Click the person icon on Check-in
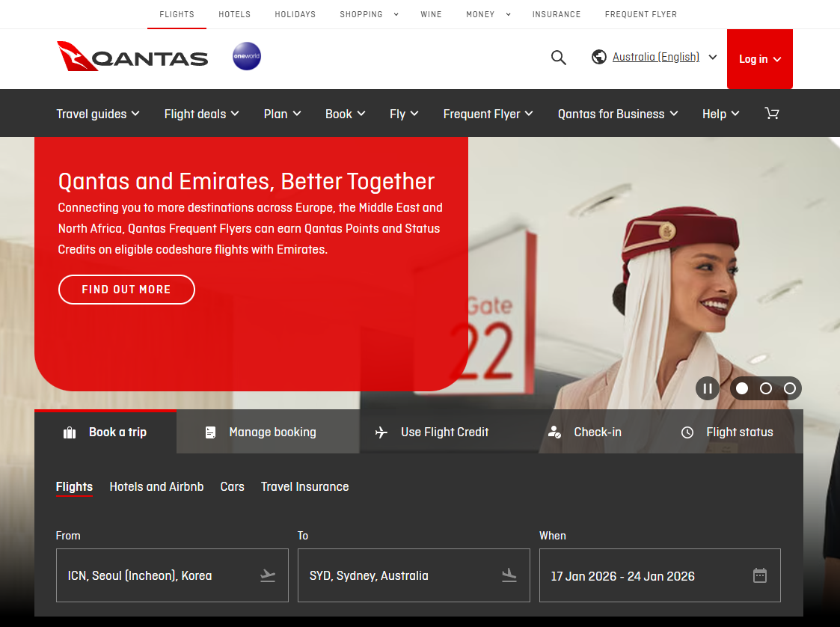 [x=554, y=432]
